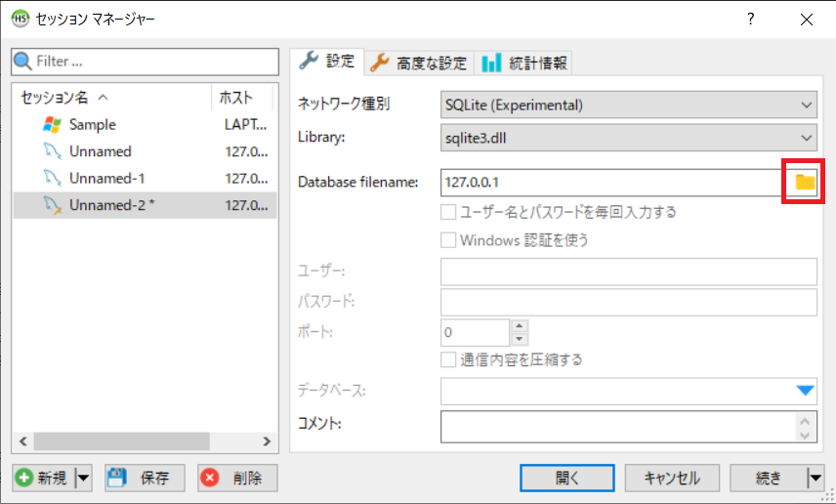Click the コメント box scroll up arrow
Screen dimensions: 836x504
[805, 421]
